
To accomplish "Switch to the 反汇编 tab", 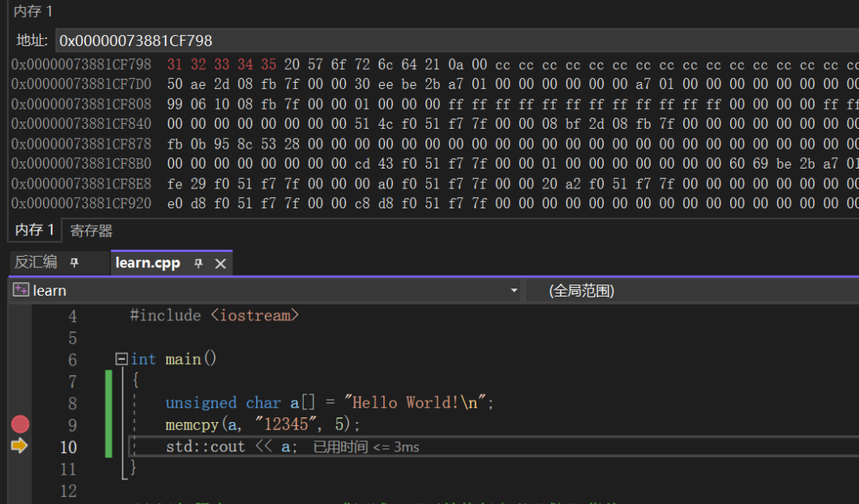I will 37,263.
